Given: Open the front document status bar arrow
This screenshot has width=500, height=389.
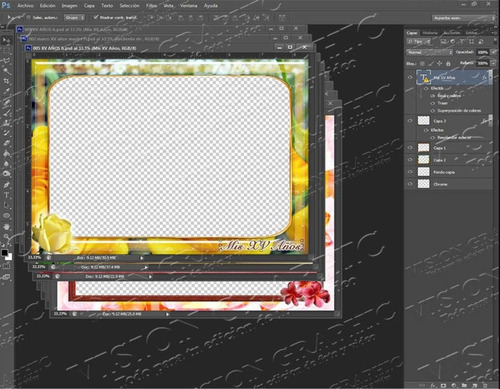Looking at the screenshot, I should pyautogui.click(x=142, y=258).
